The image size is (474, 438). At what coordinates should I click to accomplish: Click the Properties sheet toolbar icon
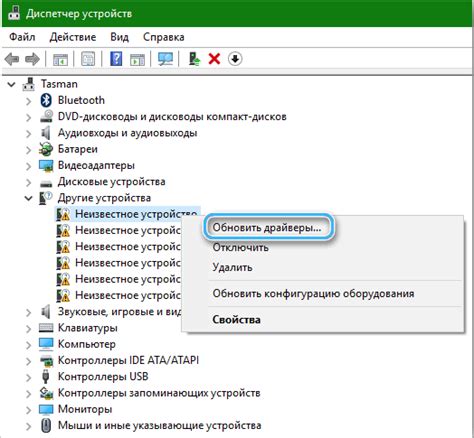(88, 59)
